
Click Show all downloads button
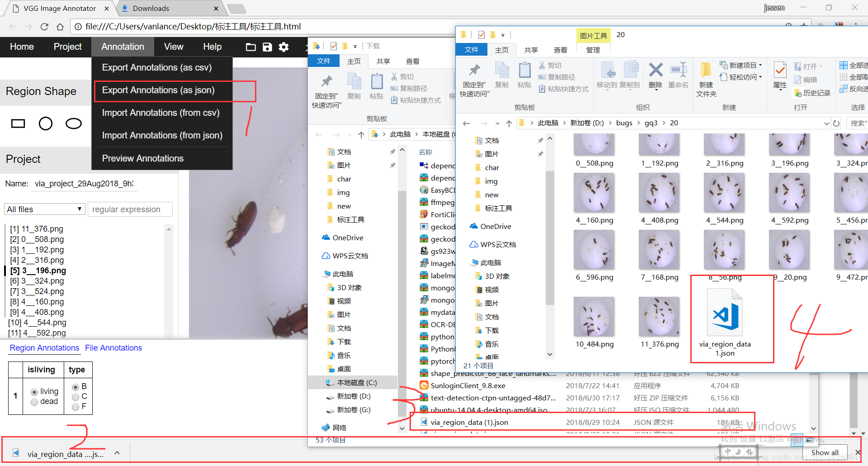(x=825, y=452)
